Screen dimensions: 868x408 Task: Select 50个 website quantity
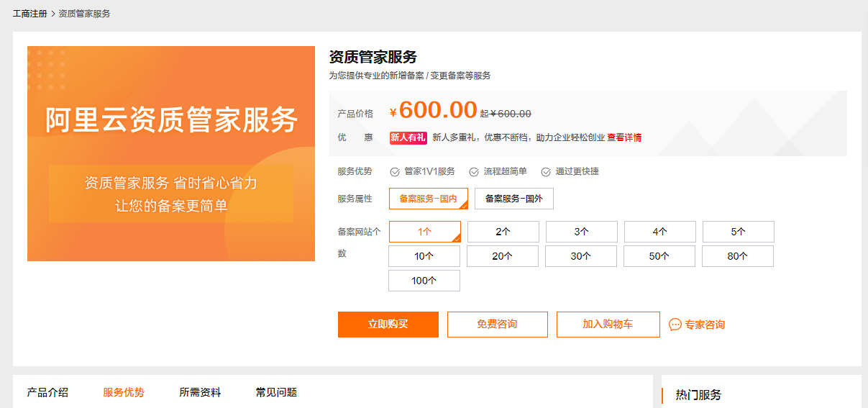[659, 256]
